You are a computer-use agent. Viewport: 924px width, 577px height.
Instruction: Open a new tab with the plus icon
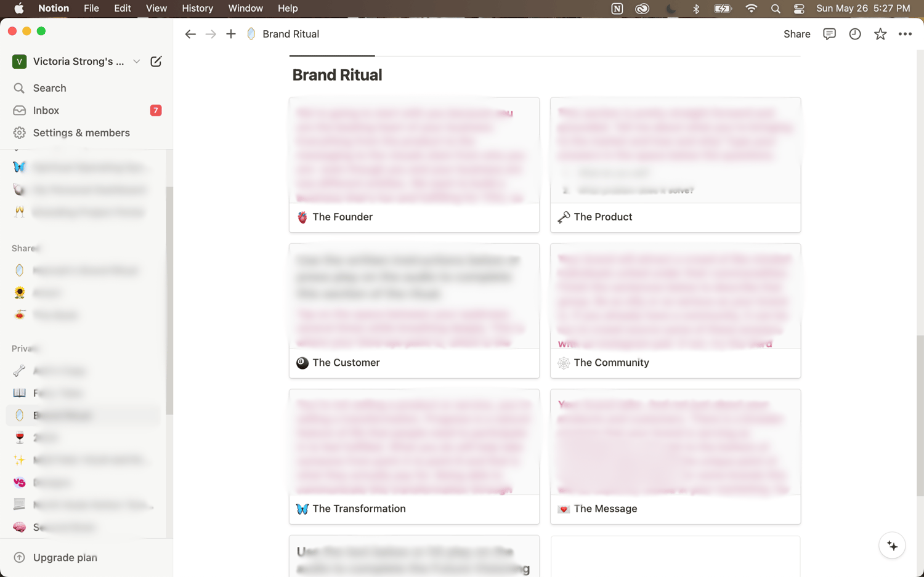point(231,34)
